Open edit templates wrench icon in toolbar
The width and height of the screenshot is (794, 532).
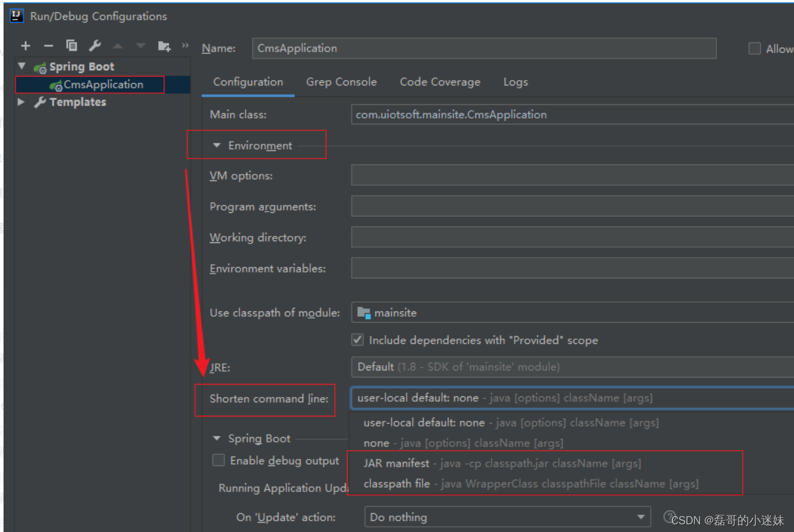pos(94,45)
